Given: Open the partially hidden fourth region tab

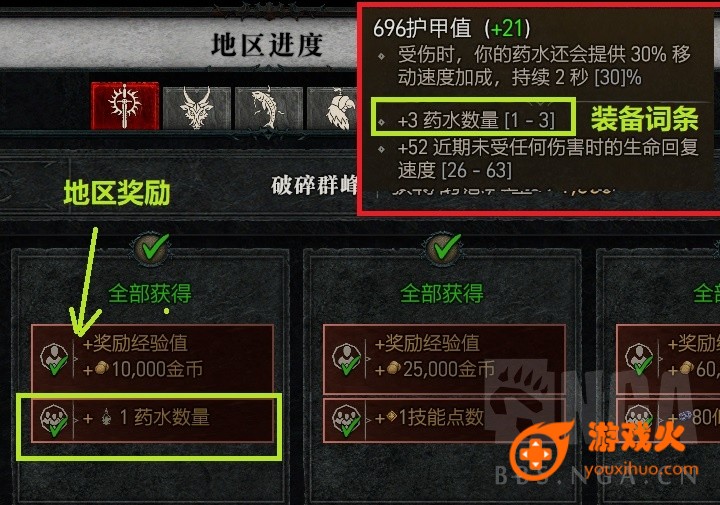Looking at the screenshot, I should [332, 108].
